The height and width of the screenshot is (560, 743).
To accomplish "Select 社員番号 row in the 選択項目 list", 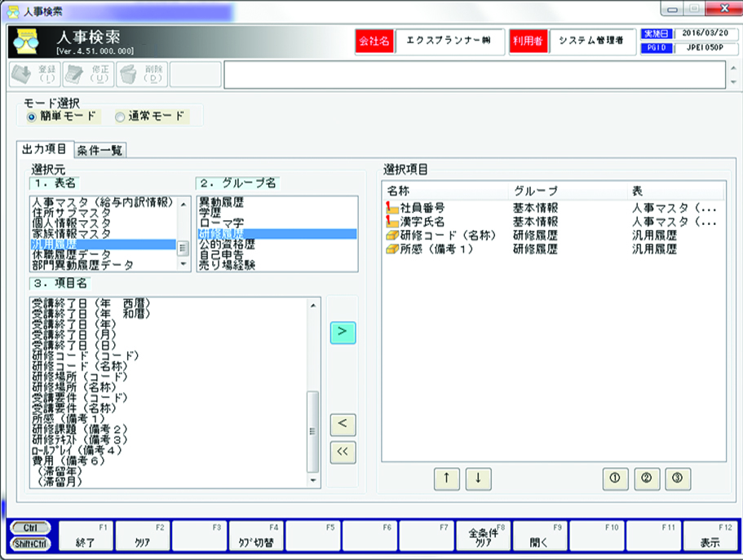I will click(422, 208).
